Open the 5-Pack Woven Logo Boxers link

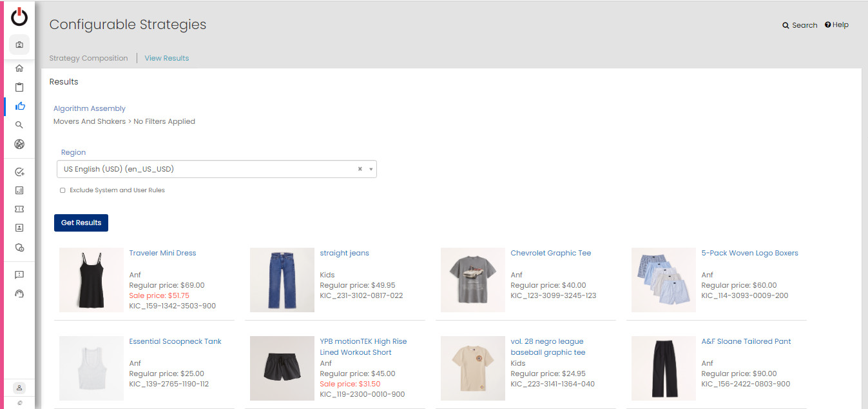coord(750,253)
